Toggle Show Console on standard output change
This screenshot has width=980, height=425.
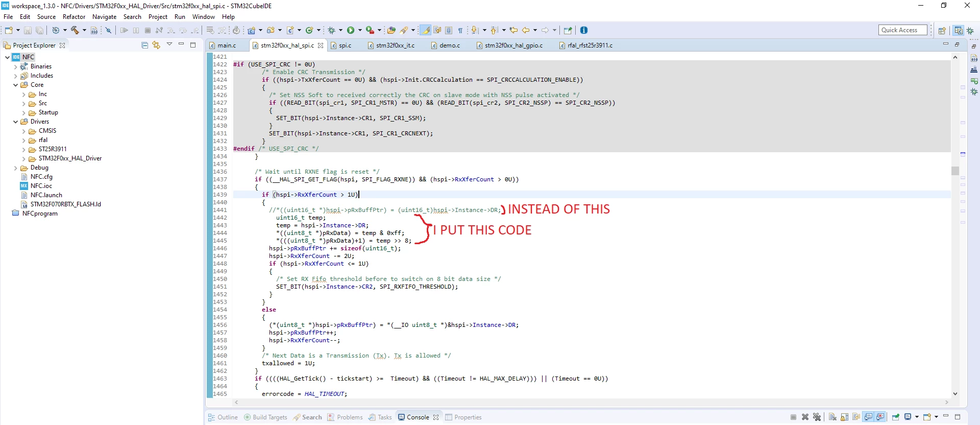click(868, 417)
